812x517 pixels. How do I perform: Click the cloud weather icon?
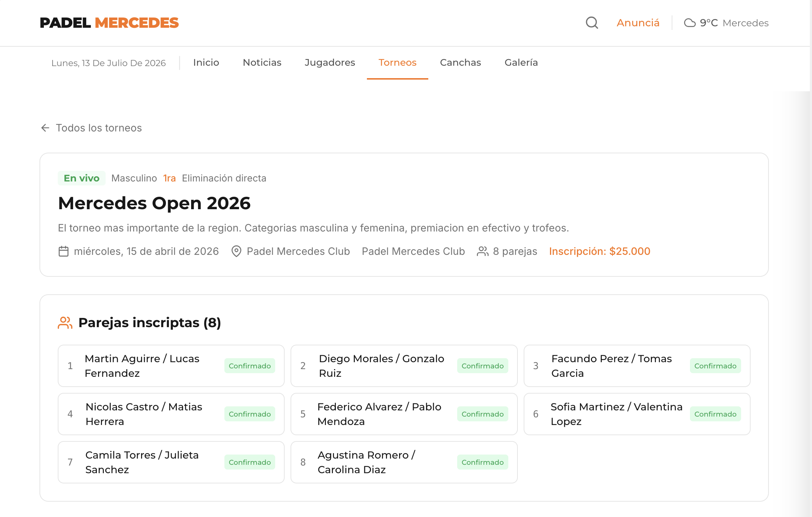click(690, 23)
